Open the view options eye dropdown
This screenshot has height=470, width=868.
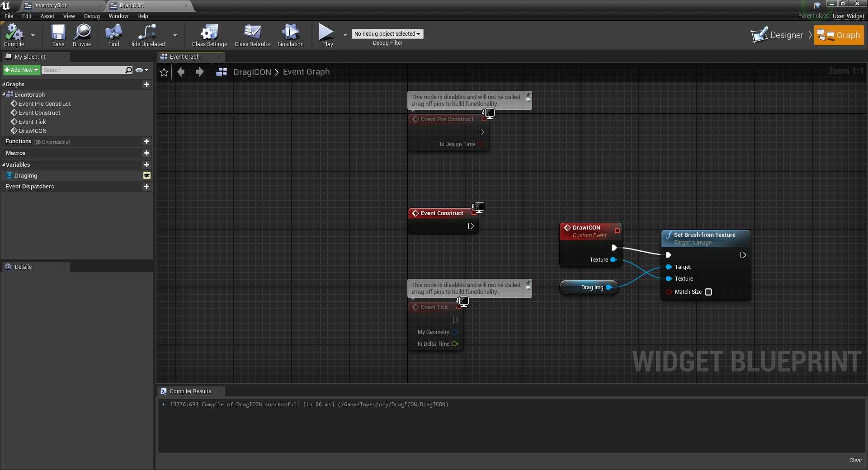pyautogui.click(x=142, y=70)
